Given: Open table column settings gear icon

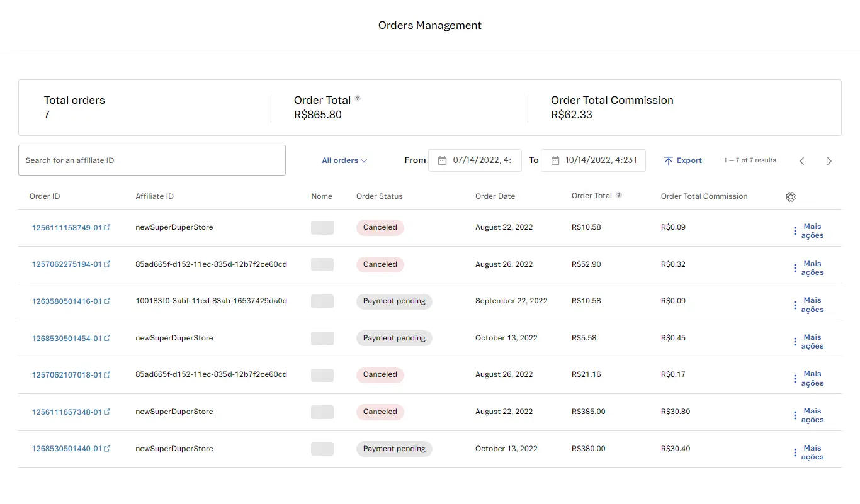Looking at the screenshot, I should 791,197.
